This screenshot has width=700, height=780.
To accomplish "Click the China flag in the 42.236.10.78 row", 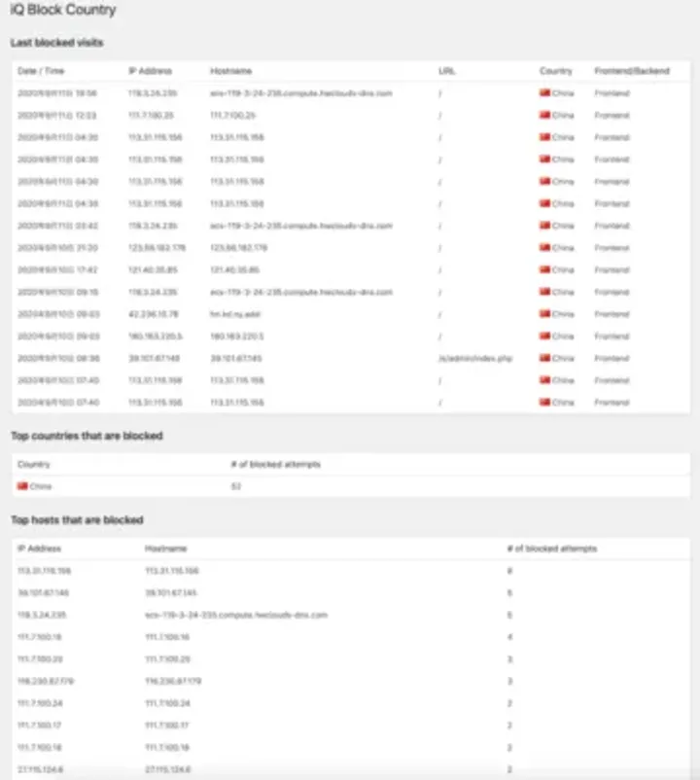I will [544, 314].
